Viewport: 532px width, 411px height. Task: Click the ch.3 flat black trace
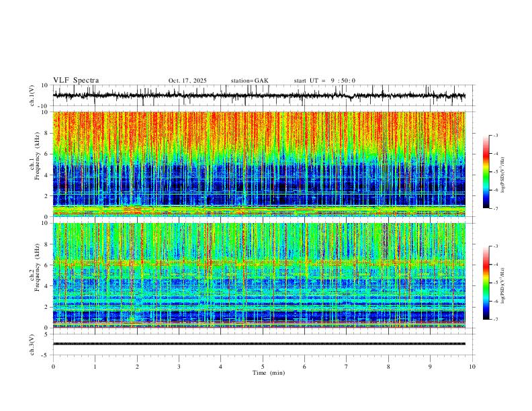[259, 344]
